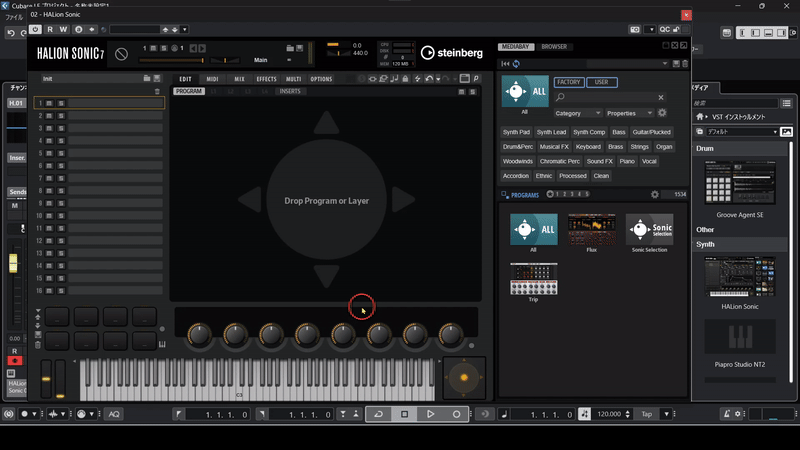Solo slot 1 in HALion header
Viewport: 800px width, 450px height.
164,48
